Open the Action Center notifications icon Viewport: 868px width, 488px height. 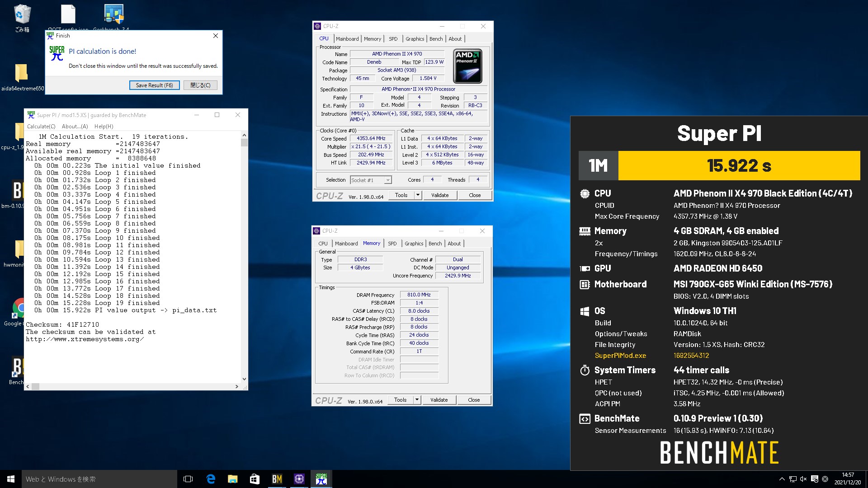tap(814, 479)
